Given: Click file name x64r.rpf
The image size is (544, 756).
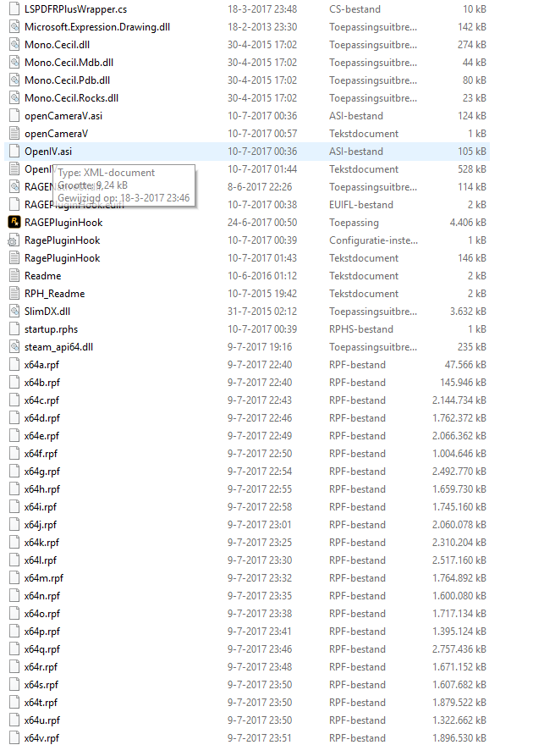Looking at the screenshot, I should [x=41, y=667].
